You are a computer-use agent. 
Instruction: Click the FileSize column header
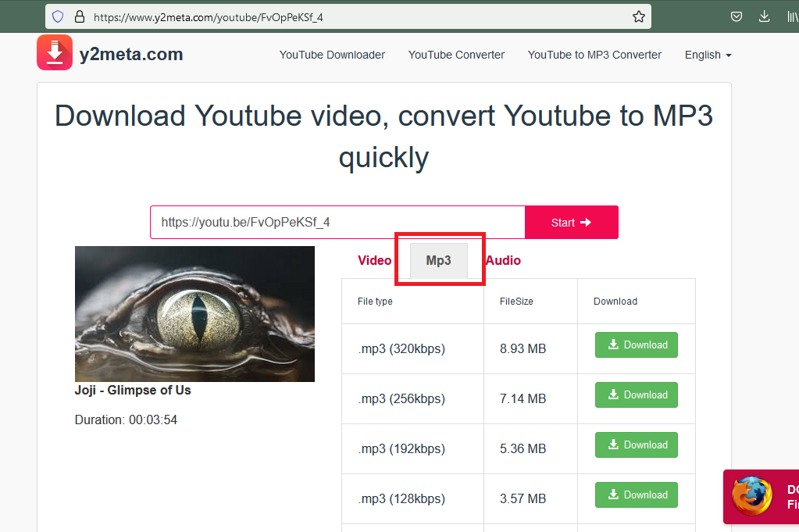tap(516, 302)
